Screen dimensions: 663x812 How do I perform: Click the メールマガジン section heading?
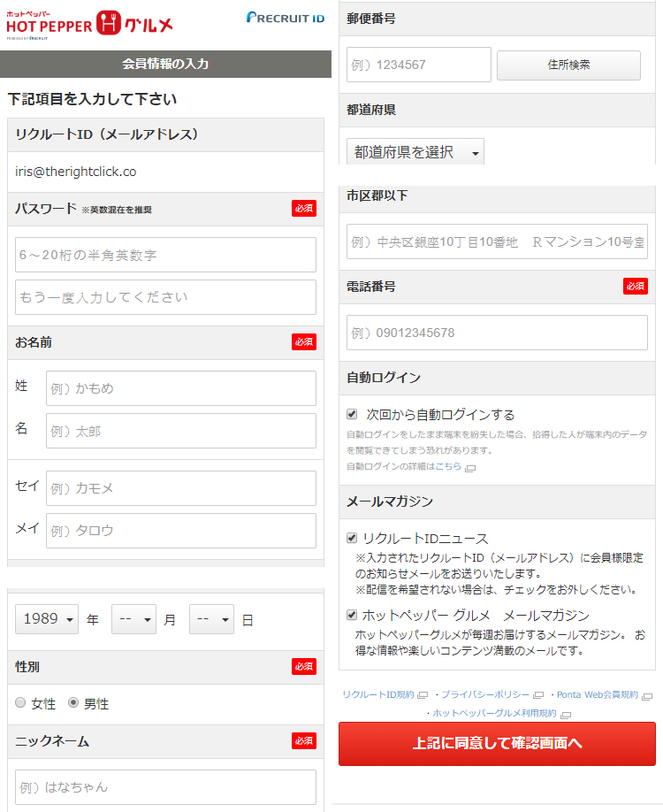pyautogui.click(x=390, y=502)
